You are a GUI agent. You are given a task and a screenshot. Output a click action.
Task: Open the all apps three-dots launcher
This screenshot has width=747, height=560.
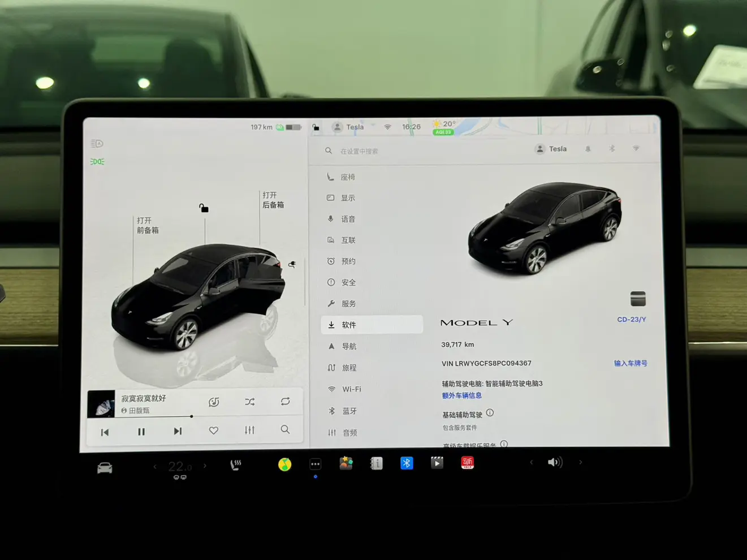(x=315, y=464)
